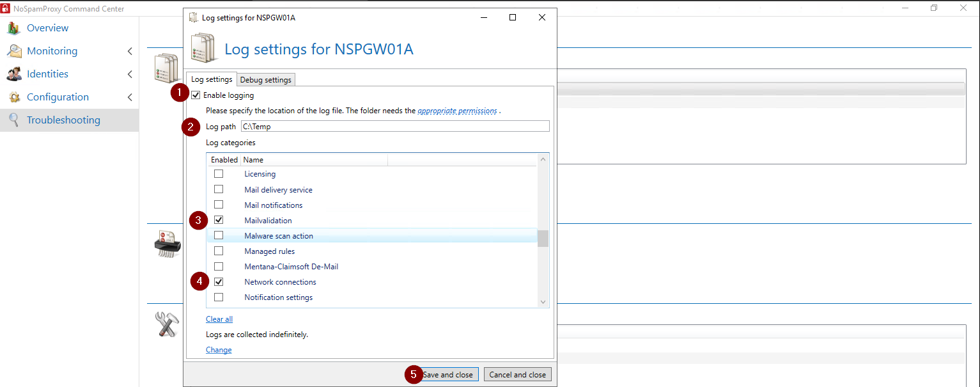Click the crossed wrench and screwdriver icon
The width and height of the screenshot is (980, 387).
(167, 324)
